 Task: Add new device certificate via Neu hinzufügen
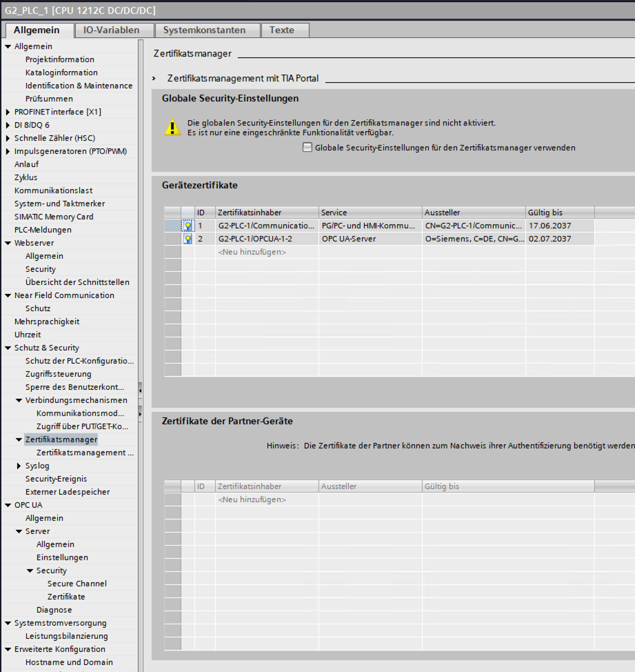(x=252, y=252)
